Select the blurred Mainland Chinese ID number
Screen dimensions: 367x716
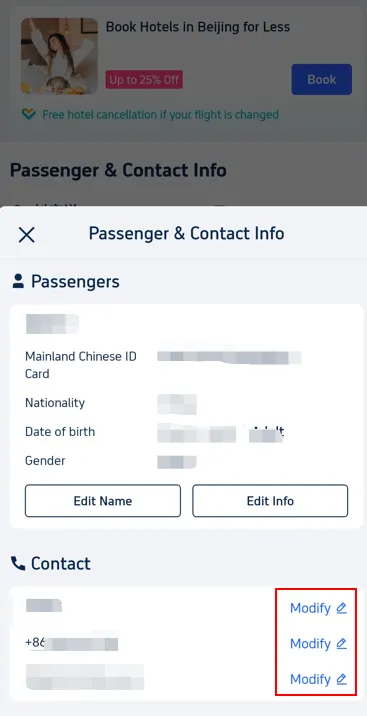coord(229,357)
